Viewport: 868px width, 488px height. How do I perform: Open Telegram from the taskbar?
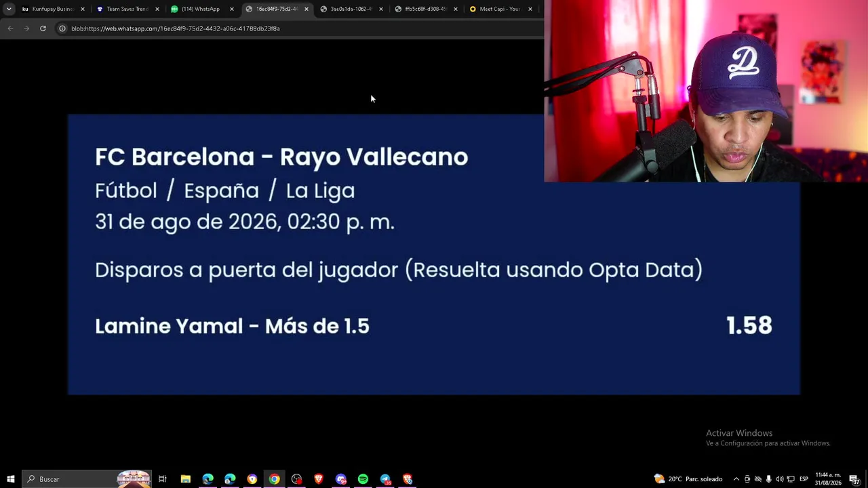click(x=385, y=479)
